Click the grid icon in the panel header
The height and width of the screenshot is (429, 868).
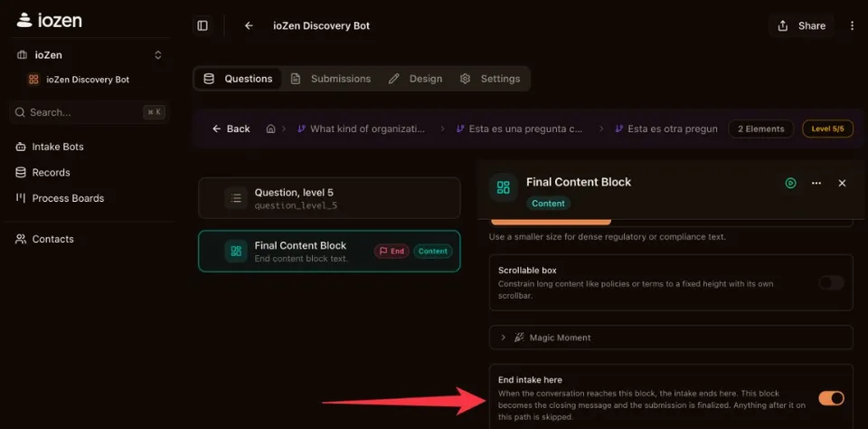pos(504,187)
